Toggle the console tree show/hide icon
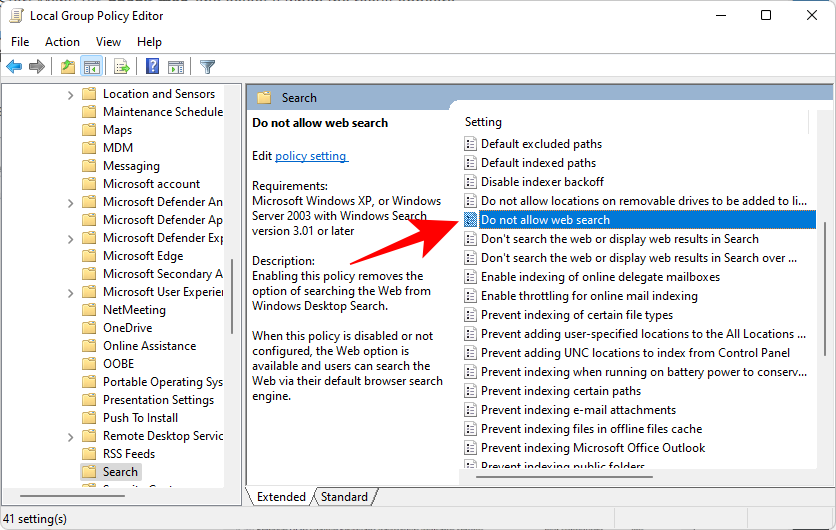This screenshot has height=530, width=836. [92, 67]
